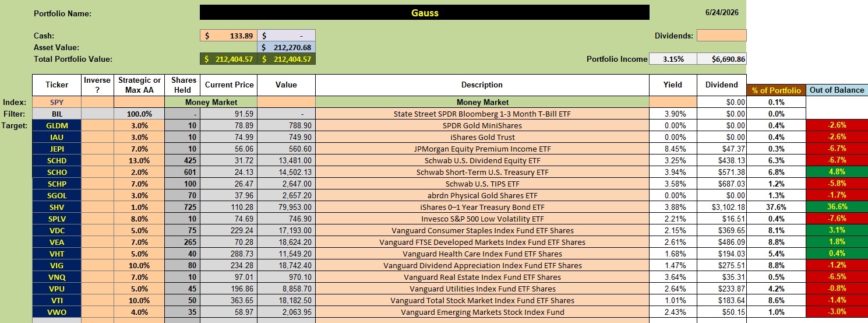Select the SCHP ticker cell

click(57, 184)
